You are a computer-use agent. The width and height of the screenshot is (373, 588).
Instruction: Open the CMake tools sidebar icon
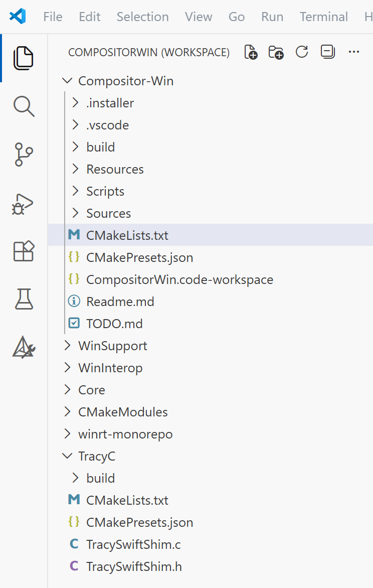click(x=24, y=347)
